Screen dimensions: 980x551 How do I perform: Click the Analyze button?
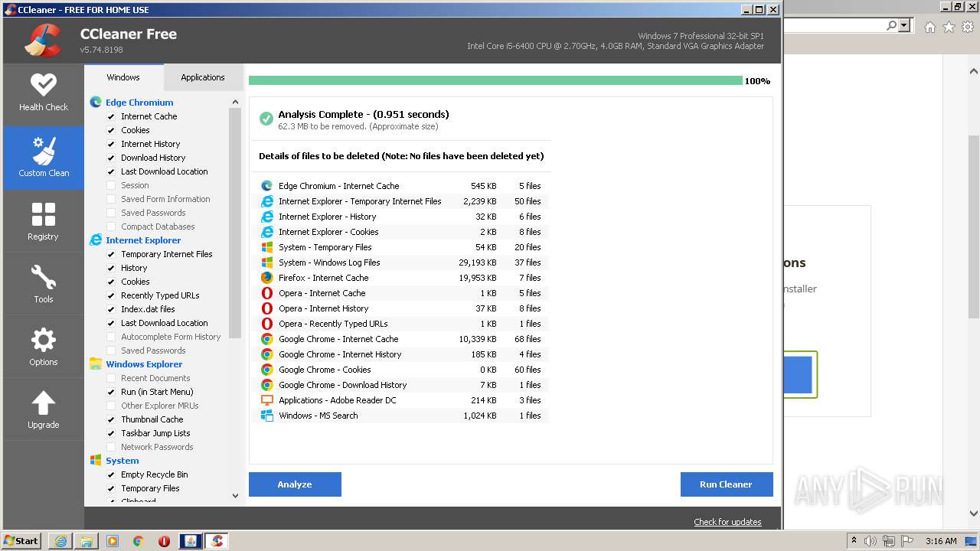[x=295, y=484]
